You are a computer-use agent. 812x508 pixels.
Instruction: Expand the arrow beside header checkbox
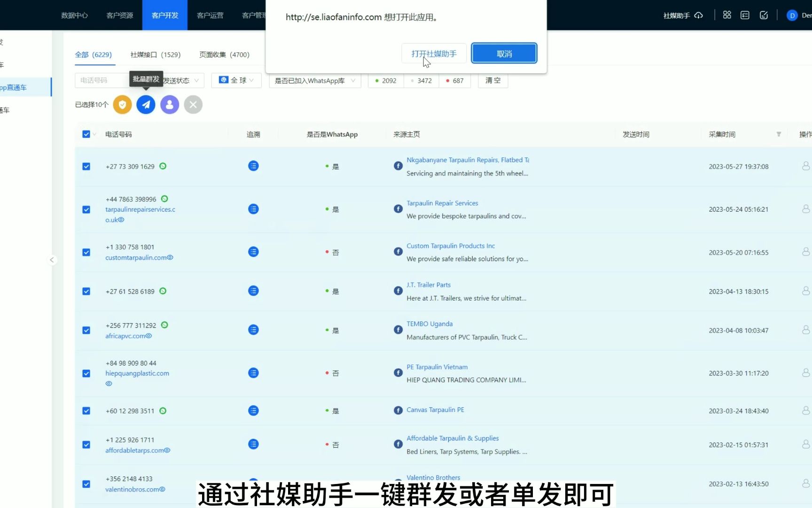coord(94,134)
